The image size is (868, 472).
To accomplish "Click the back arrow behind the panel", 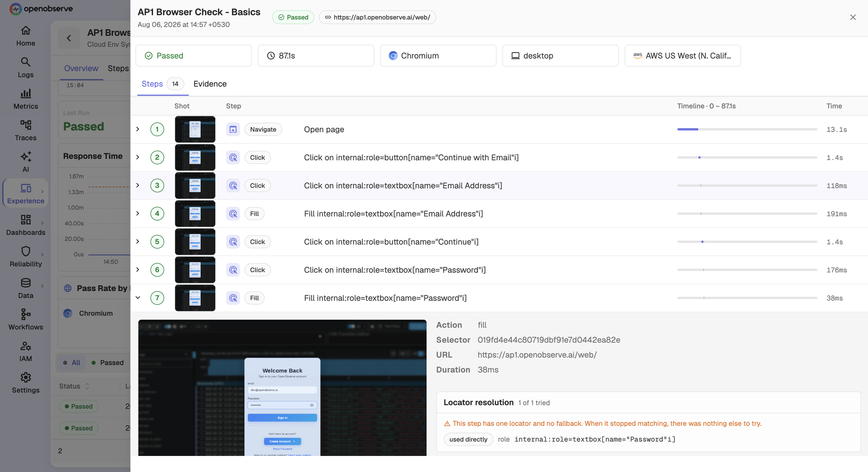I will coord(69,38).
